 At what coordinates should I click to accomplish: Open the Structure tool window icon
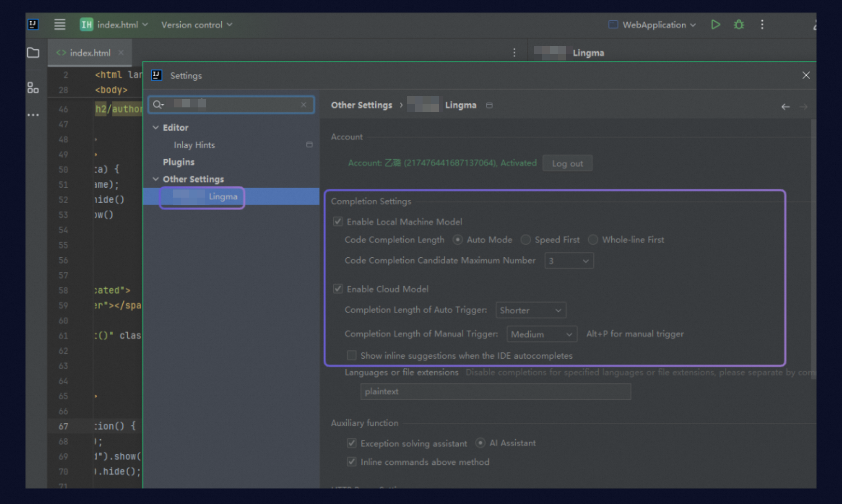[33, 88]
